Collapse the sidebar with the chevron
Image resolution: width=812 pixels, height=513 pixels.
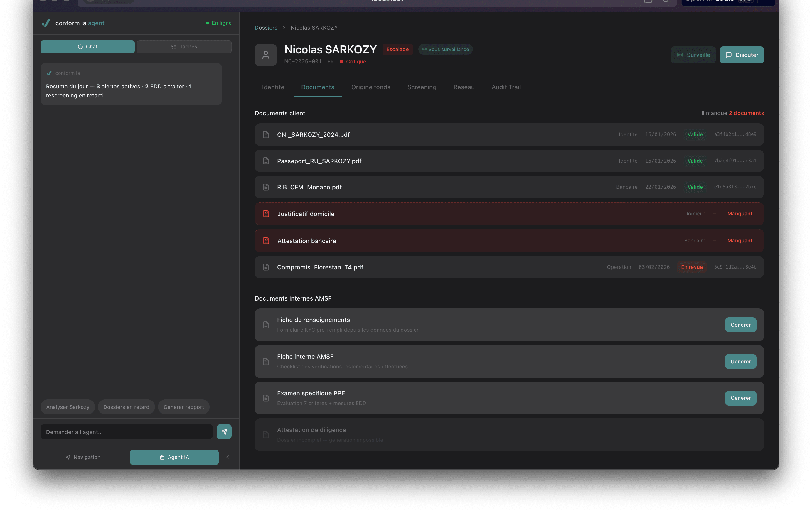tap(228, 457)
